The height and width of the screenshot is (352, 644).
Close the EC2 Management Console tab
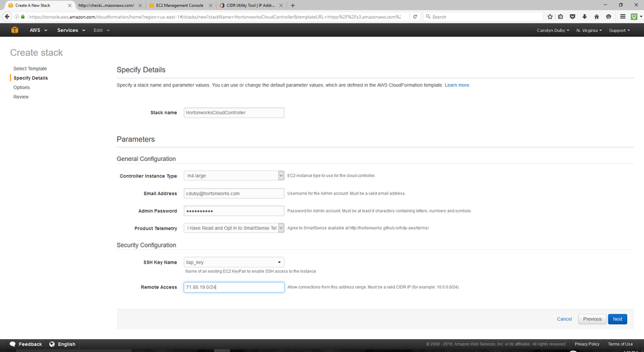tap(211, 5)
